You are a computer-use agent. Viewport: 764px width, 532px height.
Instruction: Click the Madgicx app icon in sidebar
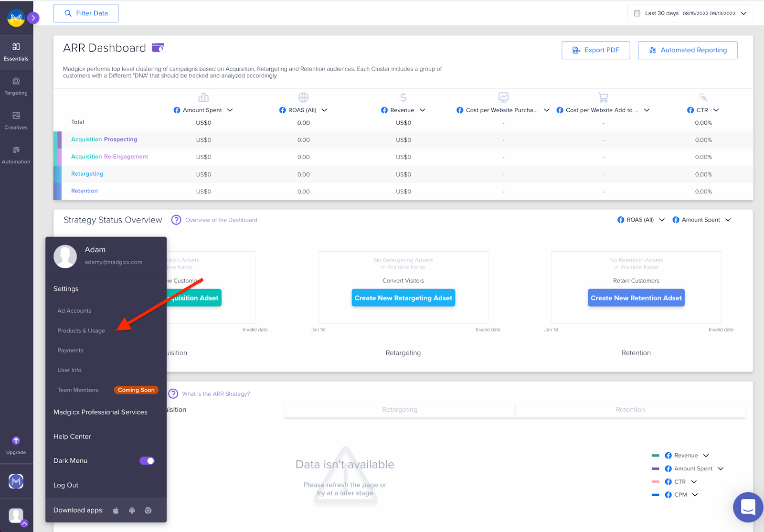coord(16,481)
